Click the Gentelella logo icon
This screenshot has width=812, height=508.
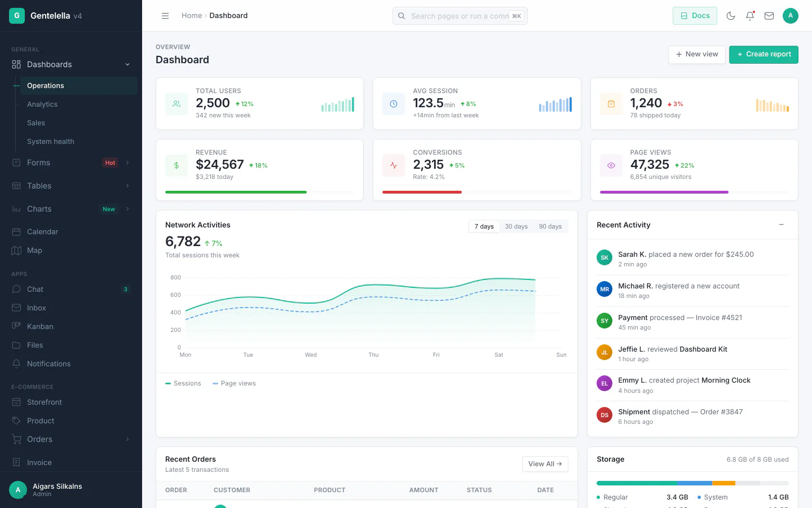tap(16, 16)
